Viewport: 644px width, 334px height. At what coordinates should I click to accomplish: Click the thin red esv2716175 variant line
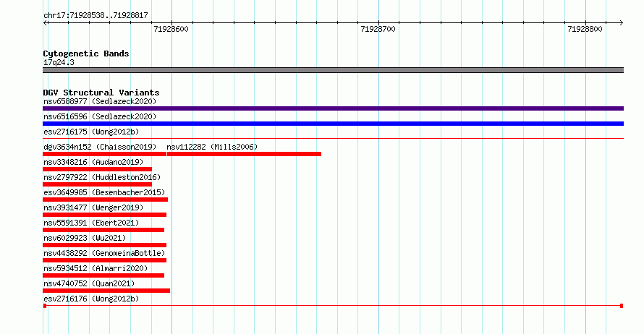[333, 139]
